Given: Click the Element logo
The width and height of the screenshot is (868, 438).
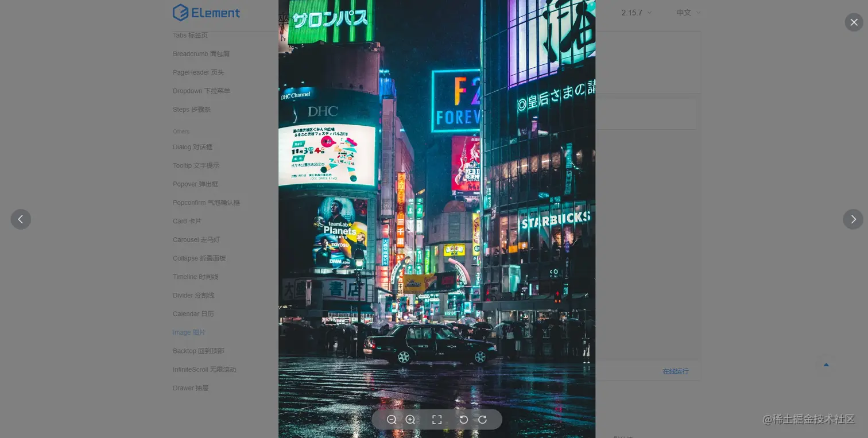Looking at the screenshot, I should 206,13.
